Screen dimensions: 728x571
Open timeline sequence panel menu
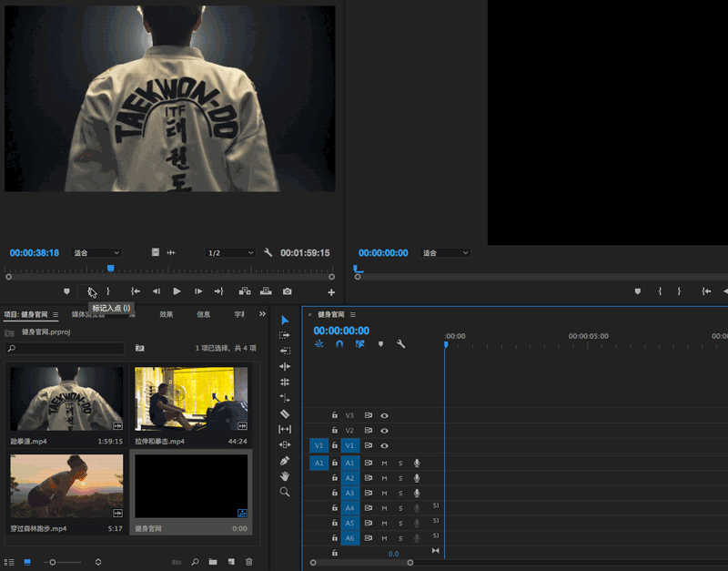[353, 314]
